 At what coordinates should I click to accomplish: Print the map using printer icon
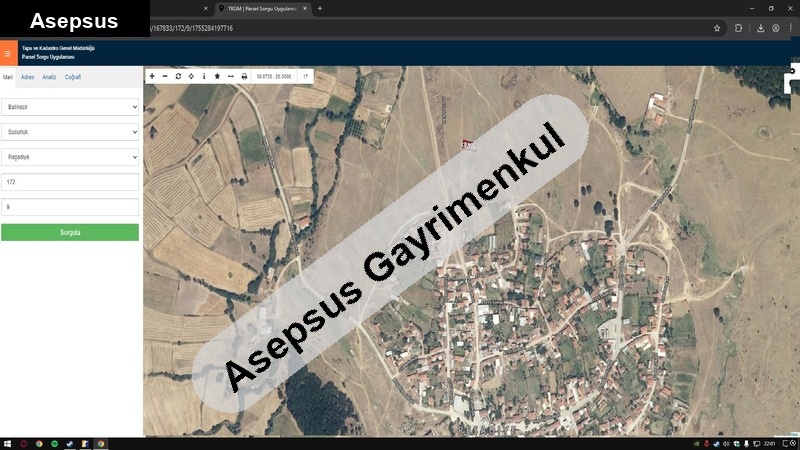[x=244, y=76]
